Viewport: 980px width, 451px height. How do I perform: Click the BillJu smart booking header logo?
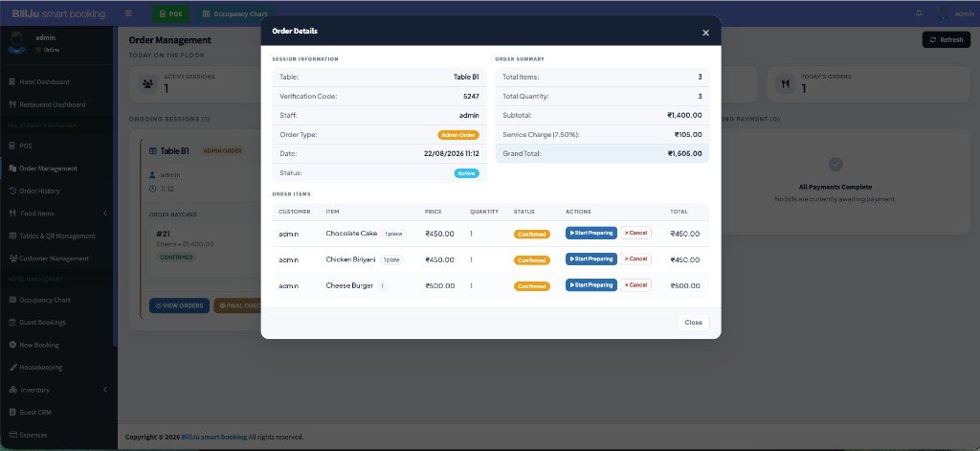click(58, 13)
